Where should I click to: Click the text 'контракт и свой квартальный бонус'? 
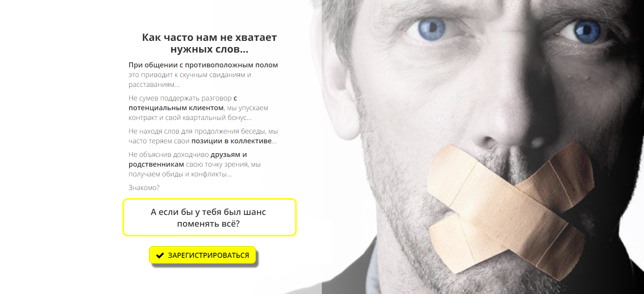point(190,118)
